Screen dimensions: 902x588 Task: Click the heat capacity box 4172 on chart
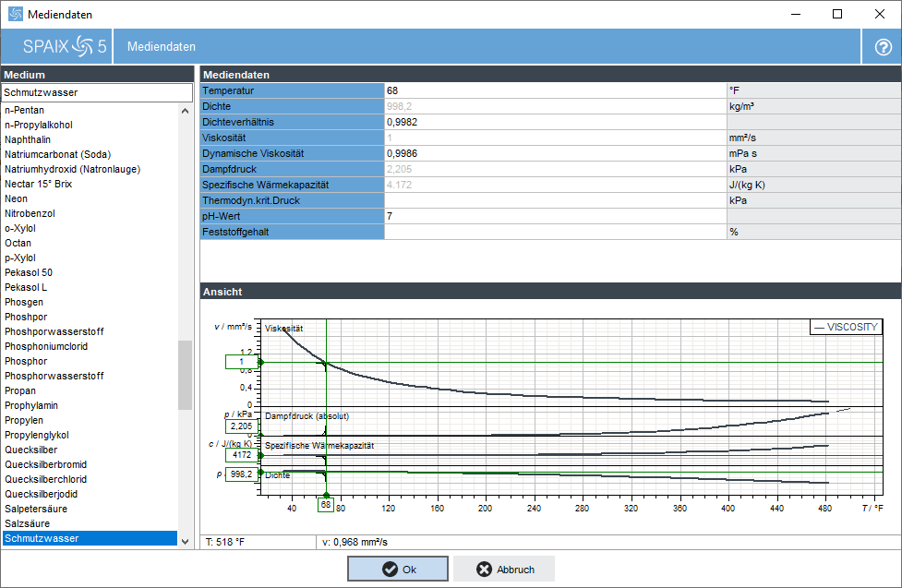[242, 455]
